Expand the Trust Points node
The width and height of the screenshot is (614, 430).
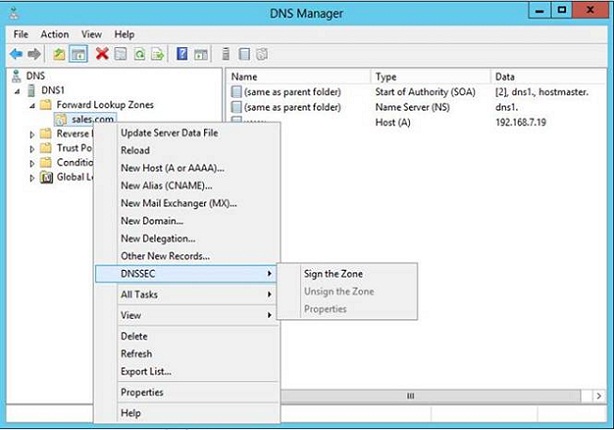click(x=32, y=149)
